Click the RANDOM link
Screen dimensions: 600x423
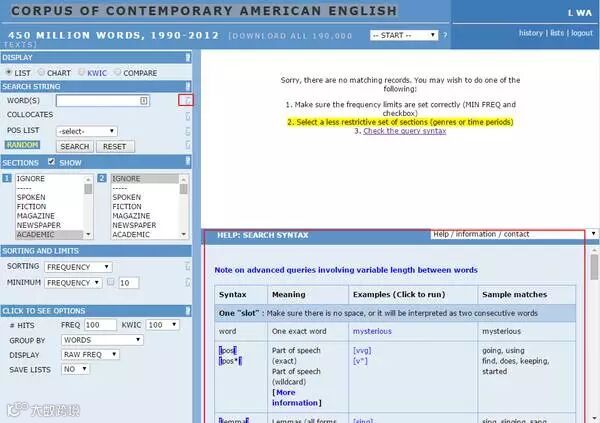tap(22, 145)
